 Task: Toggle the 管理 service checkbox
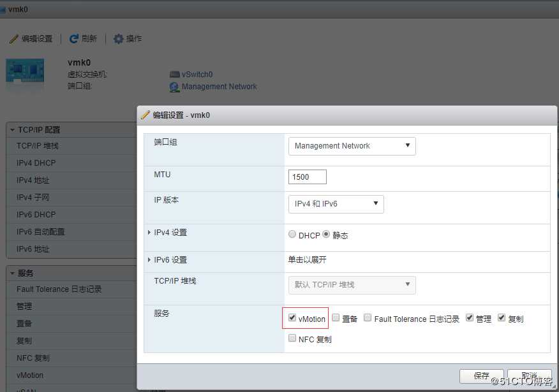click(x=470, y=317)
